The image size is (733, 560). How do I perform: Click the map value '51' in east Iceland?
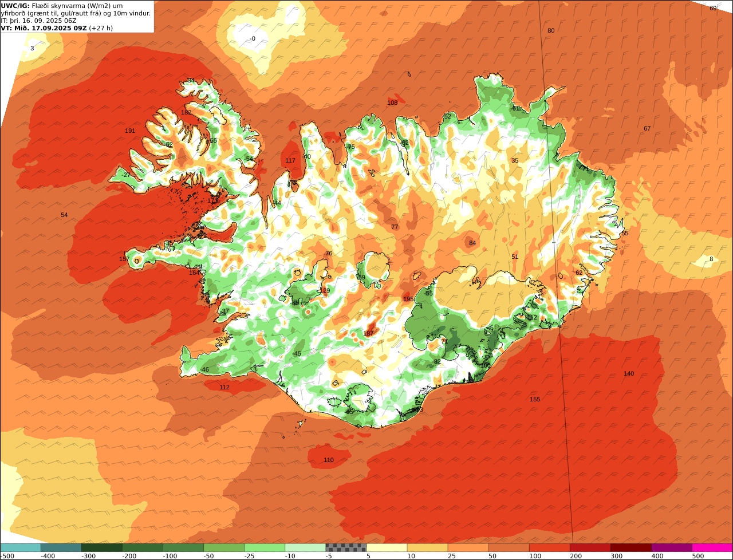click(x=515, y=257)
